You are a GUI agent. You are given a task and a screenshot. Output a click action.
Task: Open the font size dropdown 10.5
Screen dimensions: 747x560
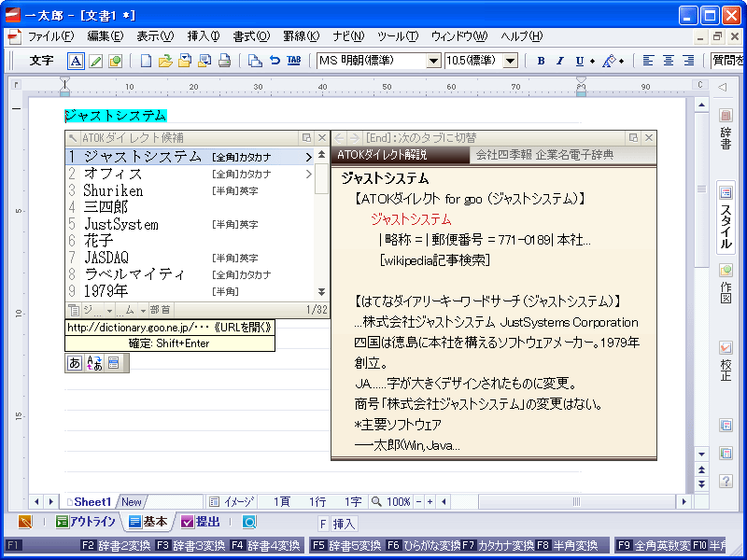coord(510,61)
